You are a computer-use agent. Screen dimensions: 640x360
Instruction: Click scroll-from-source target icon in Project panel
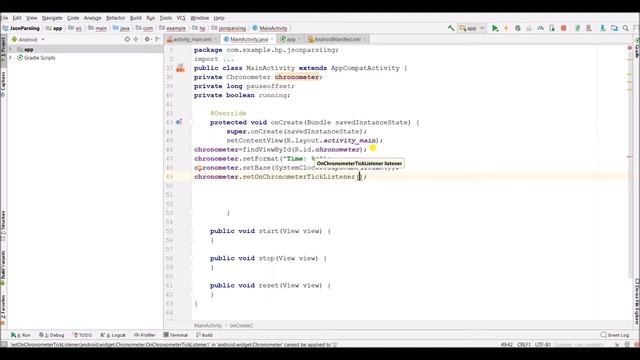[127, 39]
